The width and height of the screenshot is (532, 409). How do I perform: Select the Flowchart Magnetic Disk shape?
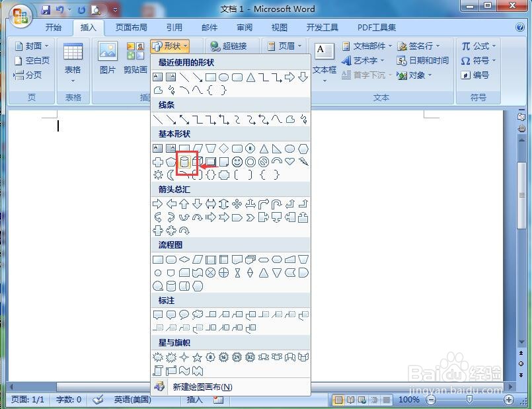click(x=171, y=286)
